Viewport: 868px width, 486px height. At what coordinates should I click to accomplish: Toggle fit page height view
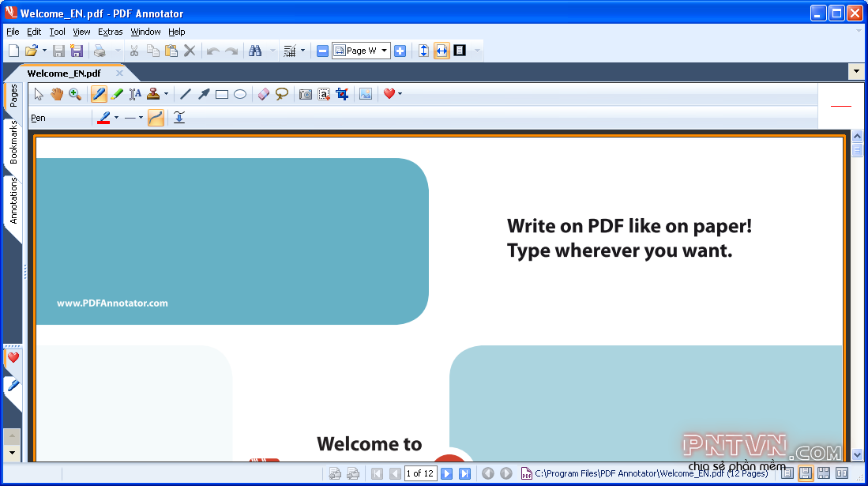pyautogui.click(x=423, y=51)
